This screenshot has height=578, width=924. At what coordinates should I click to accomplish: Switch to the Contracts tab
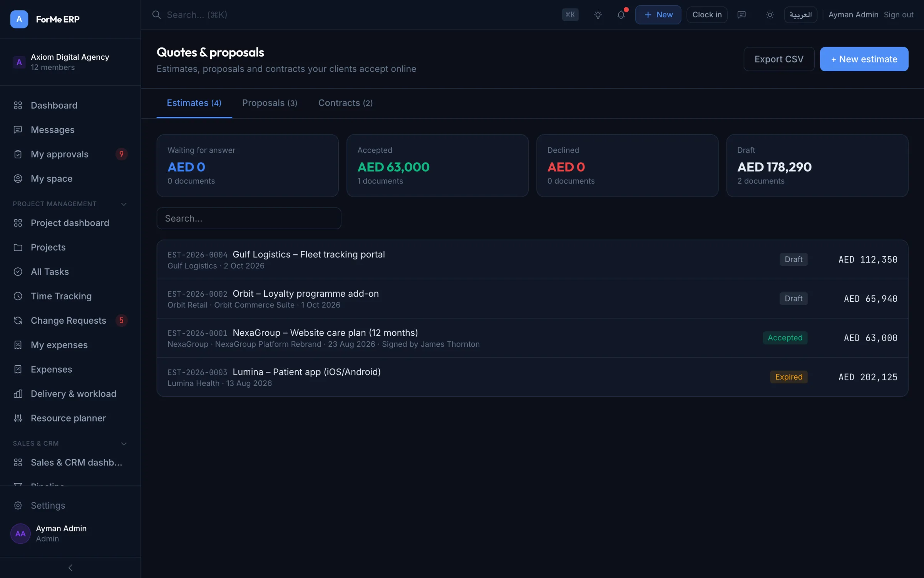coord(345,103)
